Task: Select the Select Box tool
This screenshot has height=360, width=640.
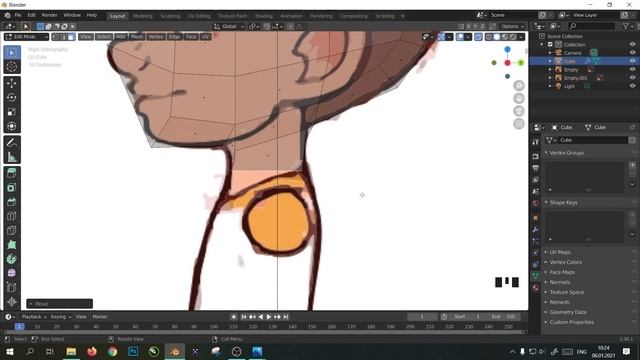Action: pos(12,53)
